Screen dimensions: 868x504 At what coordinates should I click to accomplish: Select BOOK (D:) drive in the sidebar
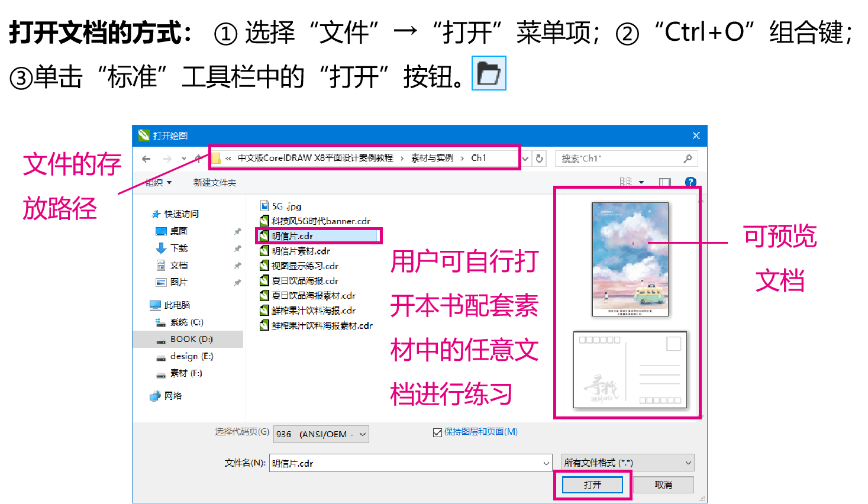point(191,339)
